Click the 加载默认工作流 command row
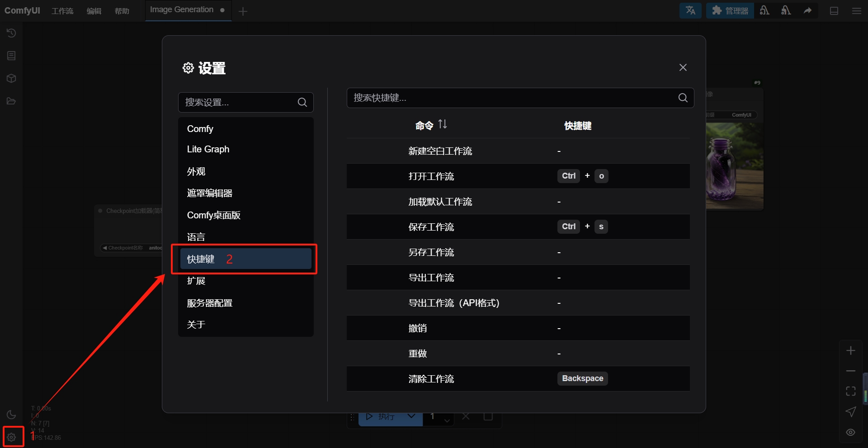Viewport: 868px width, 448px height. pyautogui.click(x=518, y=202)
